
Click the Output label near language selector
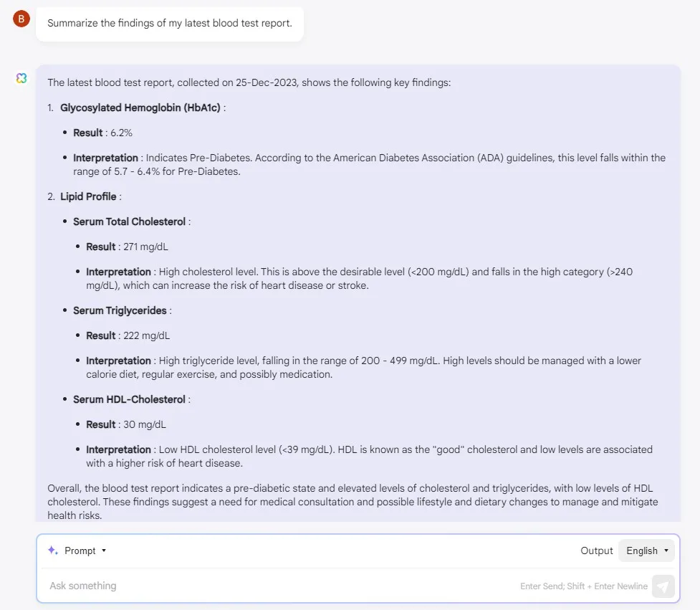tap(596, 551)
